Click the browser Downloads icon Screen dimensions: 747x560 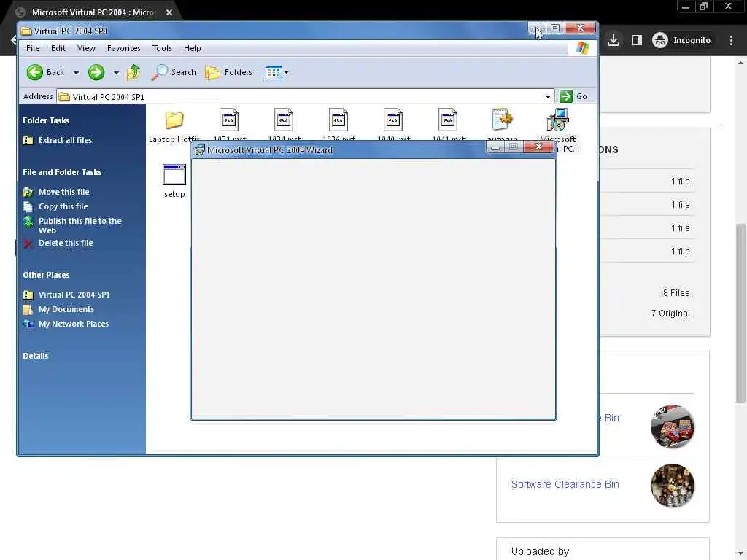pyautogui.click(x=614, y=40)
